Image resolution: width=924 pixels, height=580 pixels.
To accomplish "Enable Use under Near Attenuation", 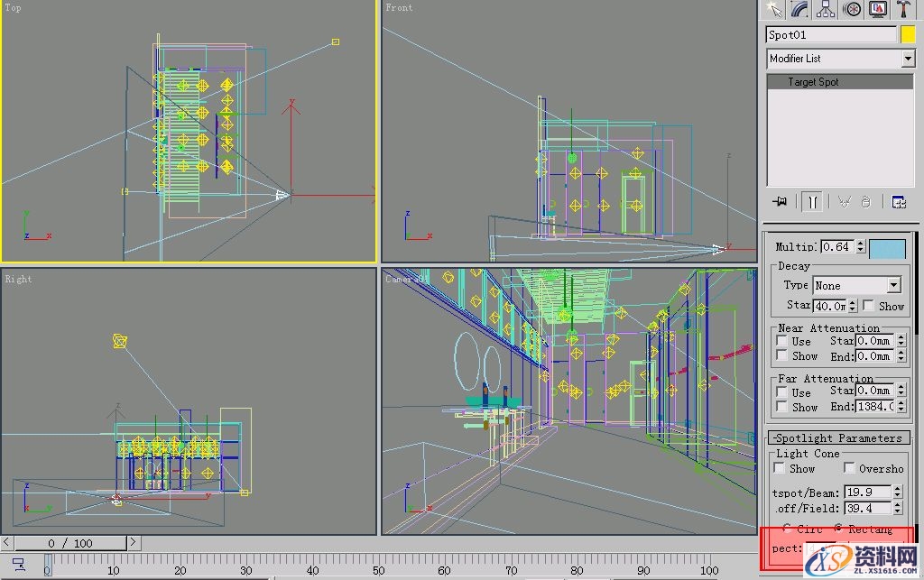I will 781,341.
